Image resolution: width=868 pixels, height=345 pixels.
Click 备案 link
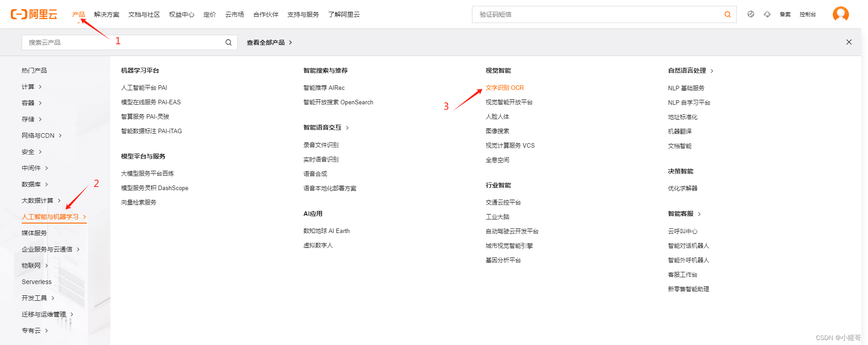tap(785, 14)
